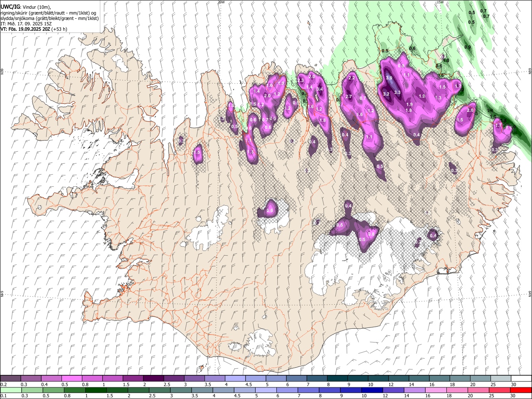
Task: Click the "VT: Fös. 19.09.2025 20Z (+53 h)" line
Action: [x=34, y=29]
